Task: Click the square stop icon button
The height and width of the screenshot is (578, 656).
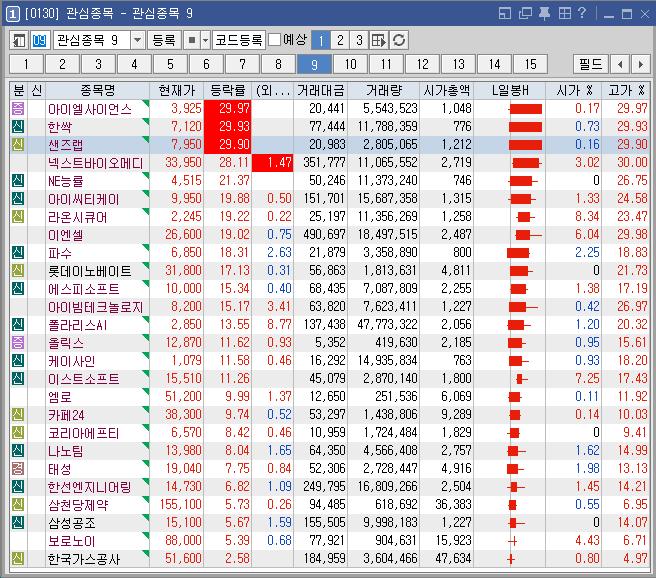Action: [192, 41]
